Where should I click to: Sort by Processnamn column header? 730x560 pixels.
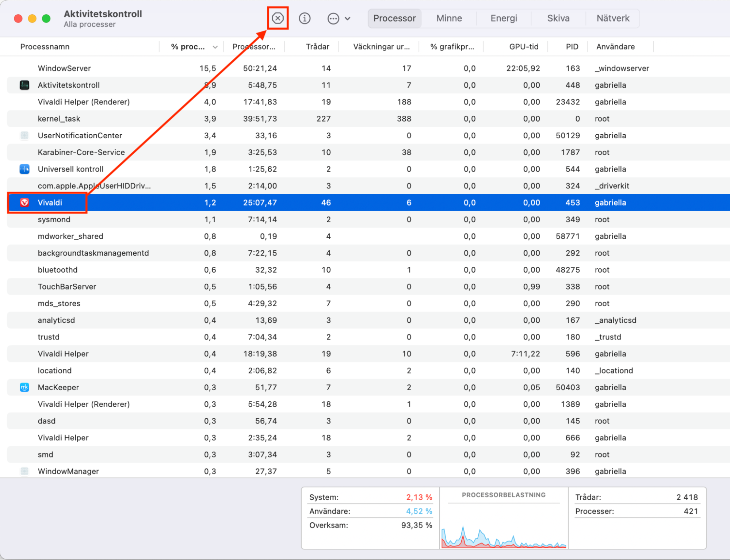coord(45,47)
